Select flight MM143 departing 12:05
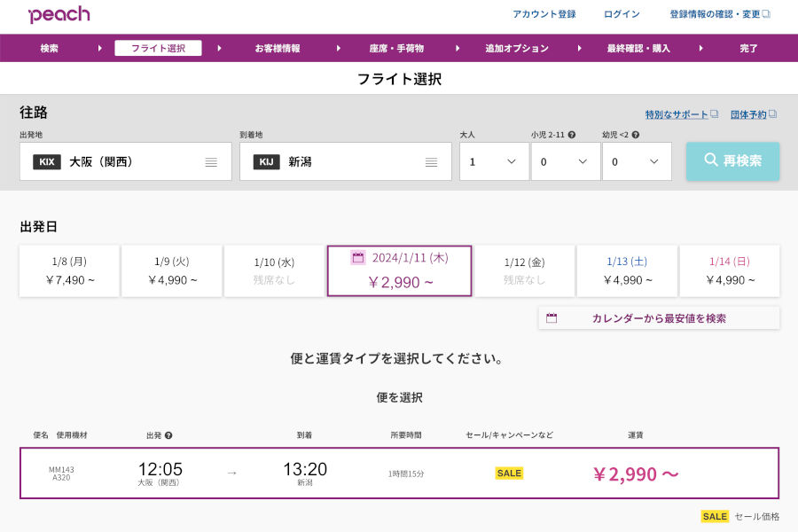This screenshot has width=798, height=532. click(399, 473)
